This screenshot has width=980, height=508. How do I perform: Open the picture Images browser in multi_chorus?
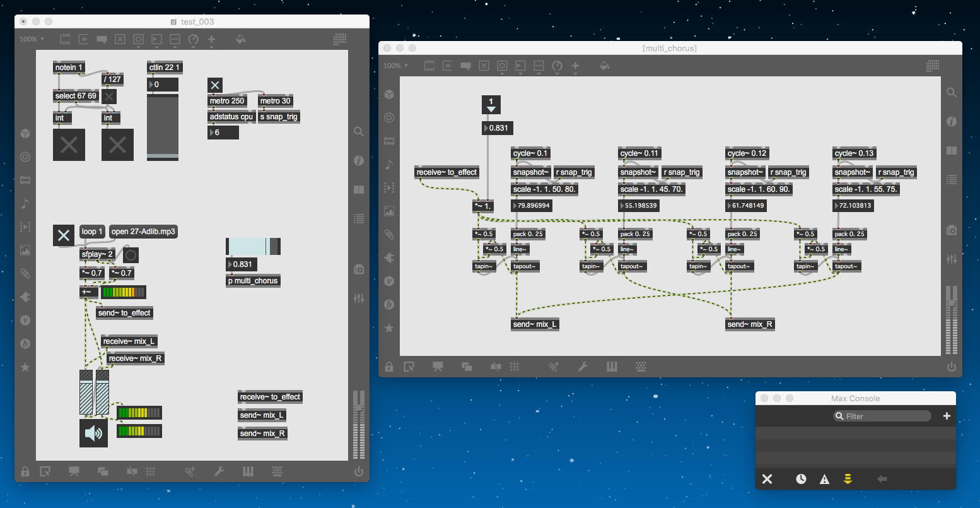pos(389,211)
